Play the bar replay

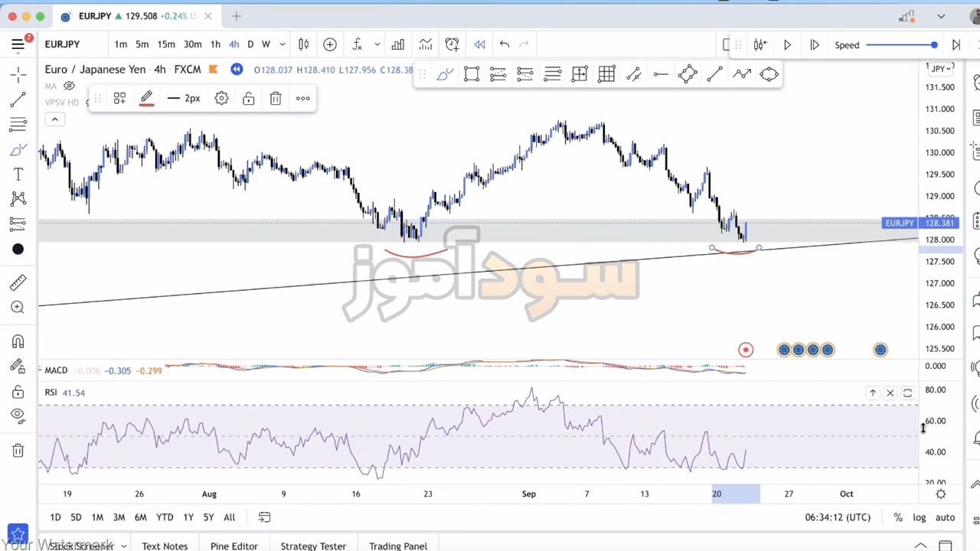pos(787,45)
